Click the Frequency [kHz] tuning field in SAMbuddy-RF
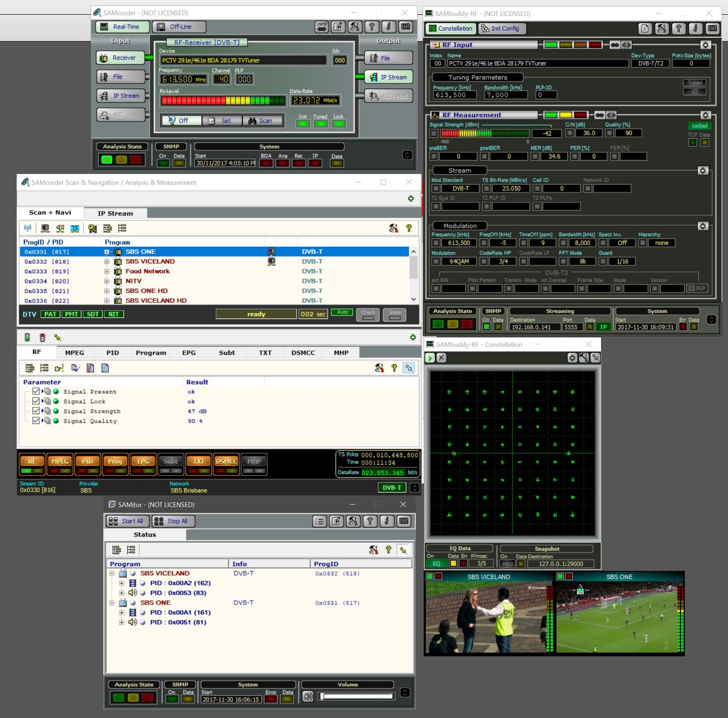728x718 pixels. 455,95
